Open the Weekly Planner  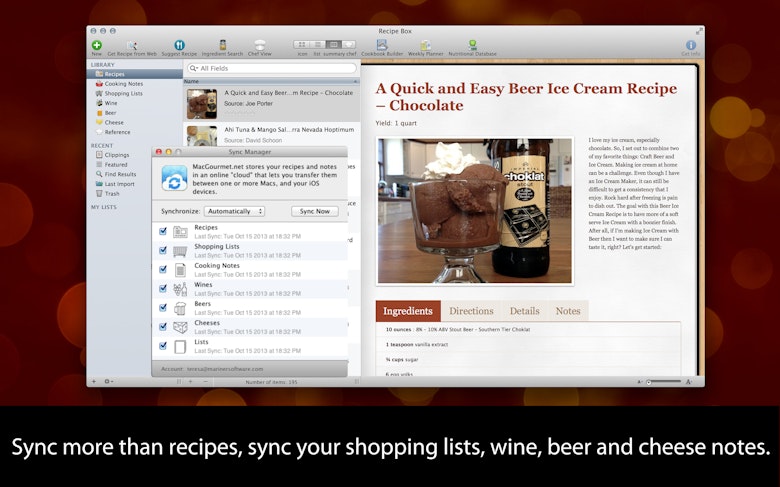click(425, 48)
